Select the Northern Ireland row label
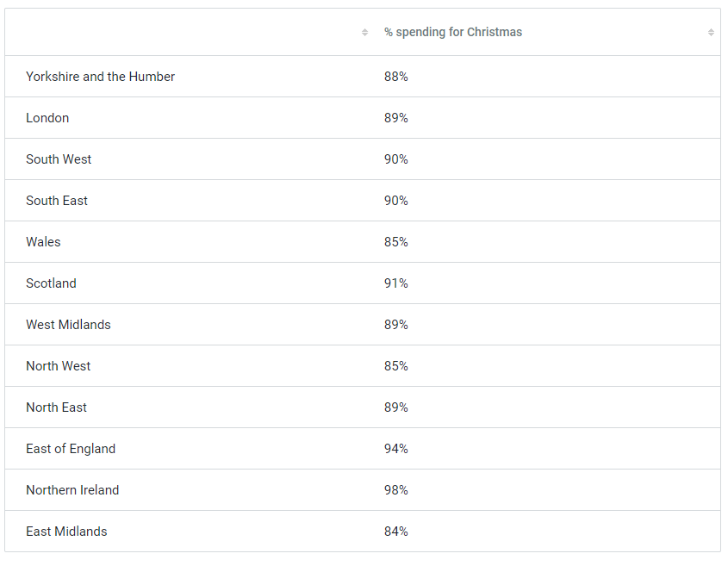The width and height of the screenshot is (728, 566). (x=72, y=490)
